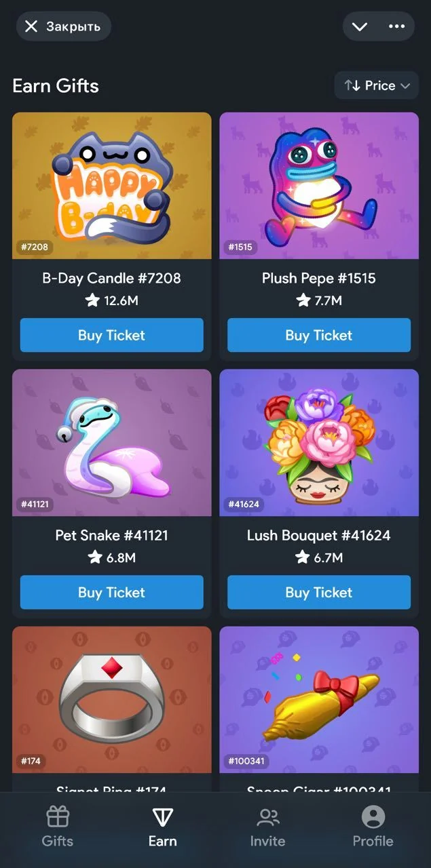Tap star icon beside 7.7M price
Screen dimensions: 431x868
coord(303,300)
